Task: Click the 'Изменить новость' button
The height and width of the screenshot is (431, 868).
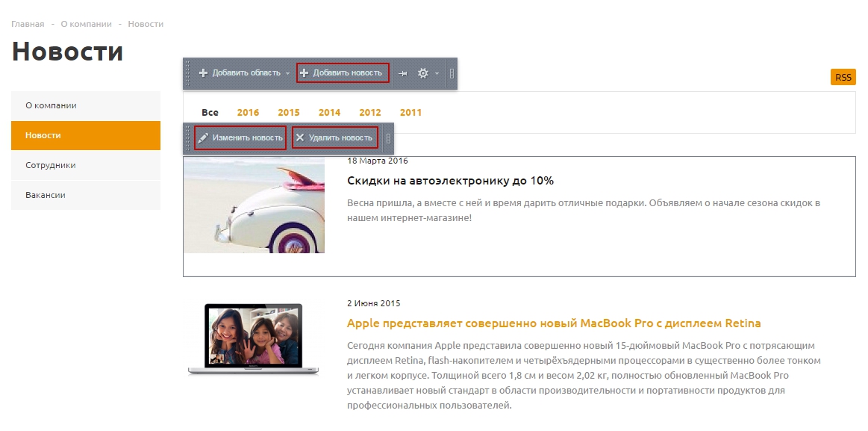Action: tap(240, 137)
